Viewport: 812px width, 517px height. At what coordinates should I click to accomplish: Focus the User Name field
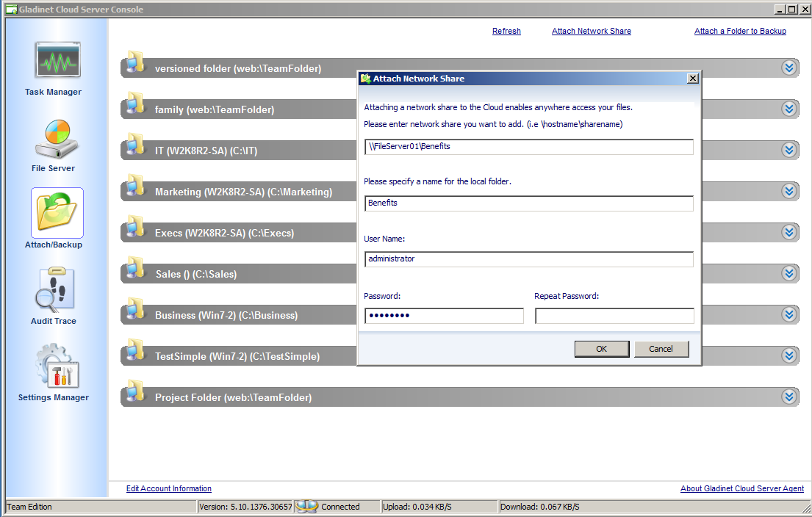pyautogui.click(x=529, y=259)
